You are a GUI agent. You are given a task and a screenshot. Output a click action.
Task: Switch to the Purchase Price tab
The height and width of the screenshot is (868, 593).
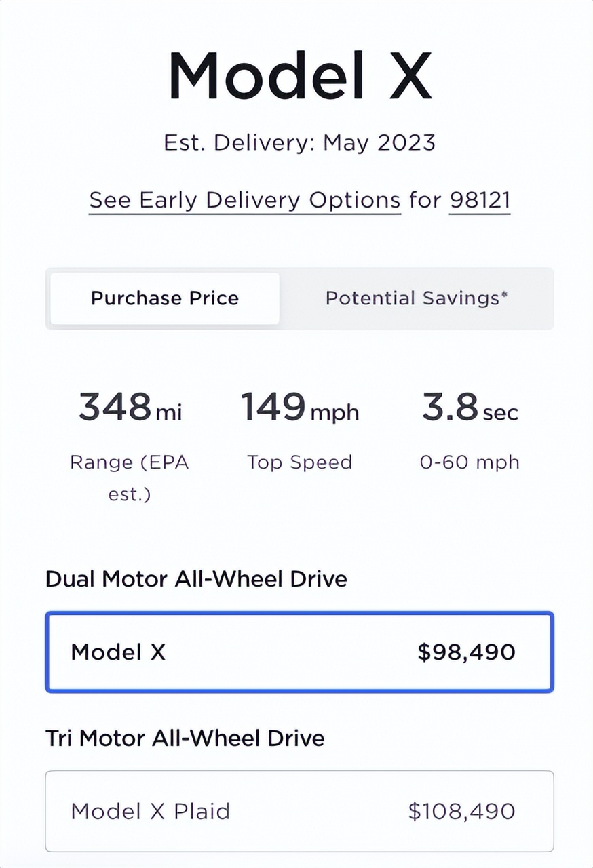point(165,298)
